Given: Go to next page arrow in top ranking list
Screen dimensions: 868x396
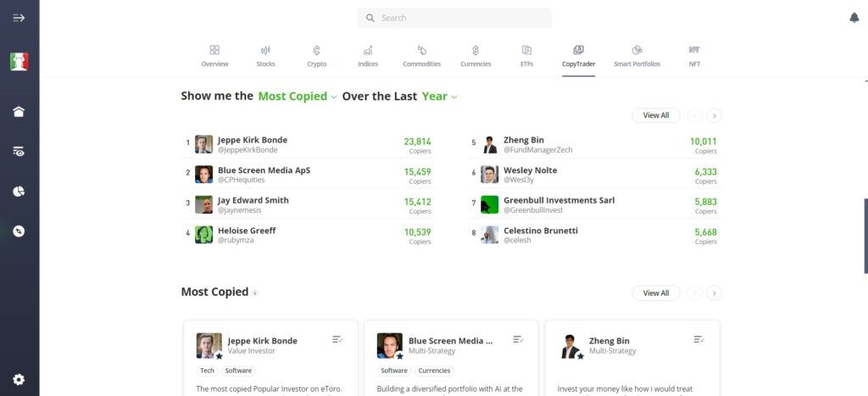Looking at the screenshot, I should tap(715, 115).
